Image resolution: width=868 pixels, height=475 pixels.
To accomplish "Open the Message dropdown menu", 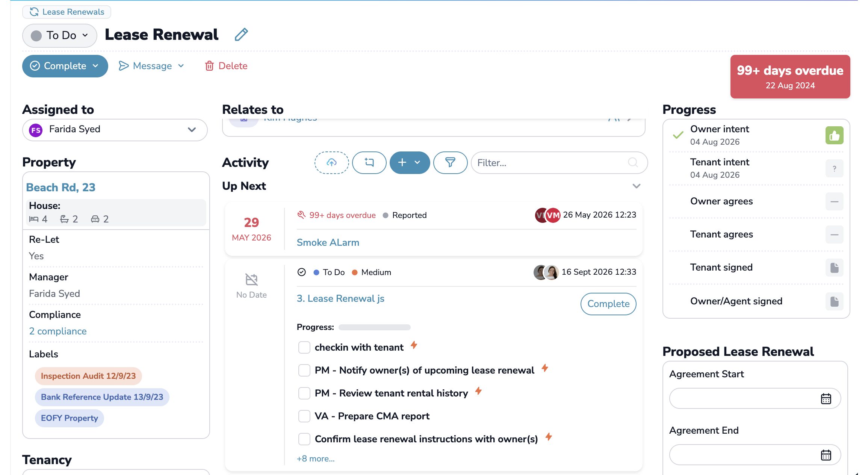I will pos(151,66).
